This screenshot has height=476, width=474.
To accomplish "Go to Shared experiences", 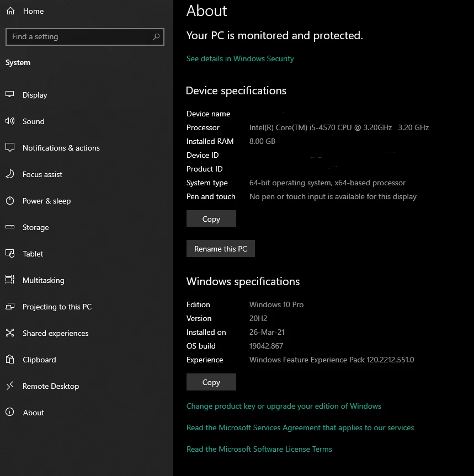I will 56,333.
